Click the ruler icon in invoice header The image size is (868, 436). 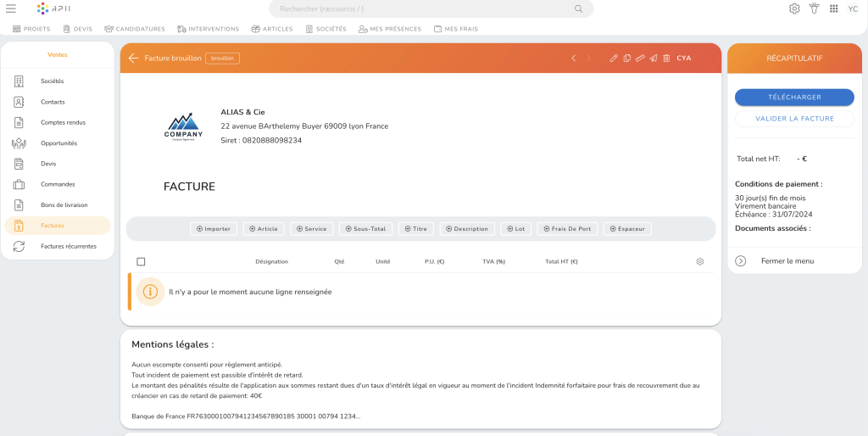[640, 59]
